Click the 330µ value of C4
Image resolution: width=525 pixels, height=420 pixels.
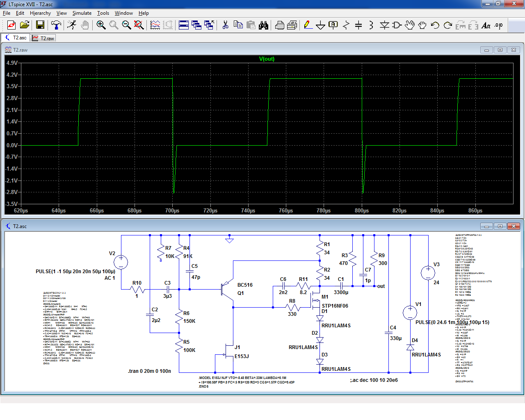pyautogui.click(x=396, y=338)
